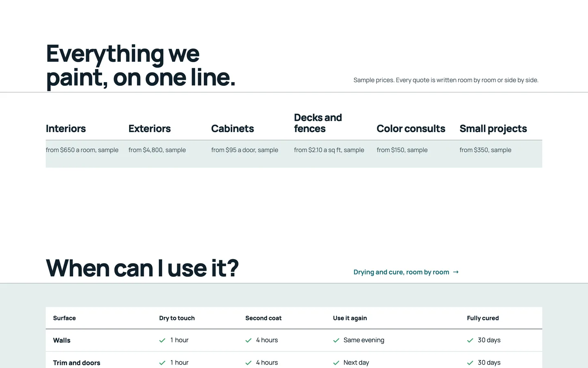The width and height of the screenshot is (588, 368).
Task: Click the price 'from $95 a door, sample'
Action: pos(245,150)
